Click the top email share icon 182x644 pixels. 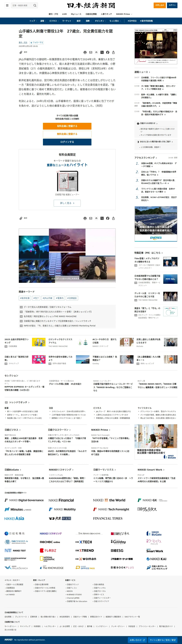tap(91, 52)
